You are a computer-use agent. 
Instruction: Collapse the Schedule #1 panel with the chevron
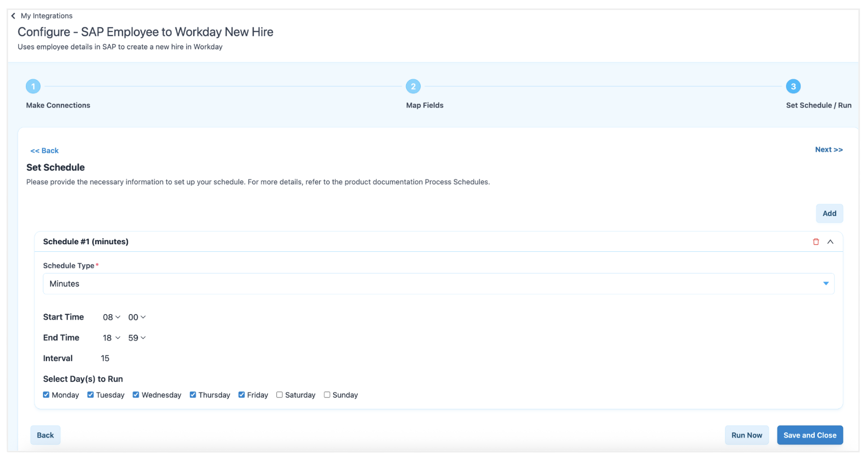coord(830,241)
